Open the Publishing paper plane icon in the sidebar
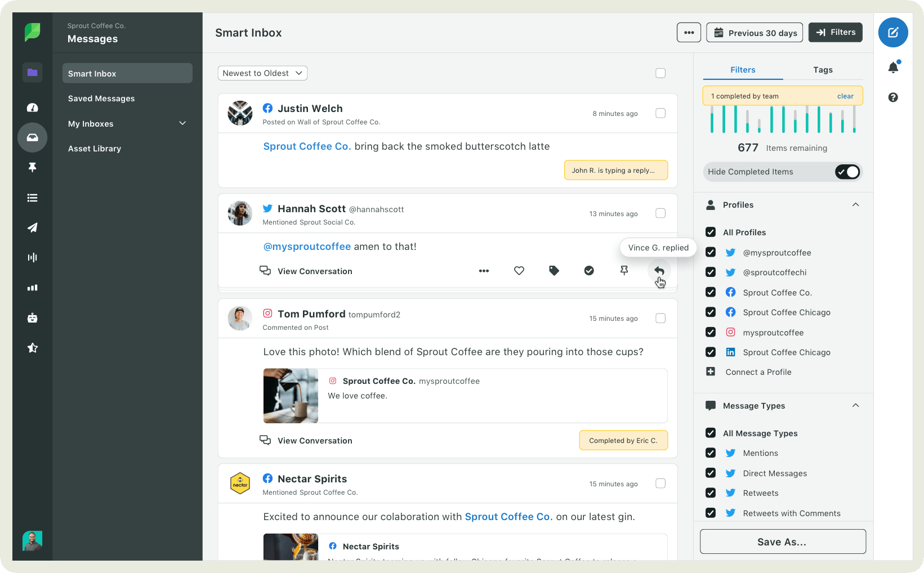 [33, 227]
